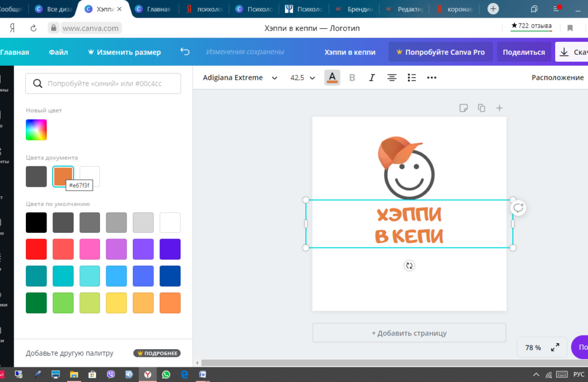Open Microsoft Edge from taskbar
588x382 pixels.
185,374
